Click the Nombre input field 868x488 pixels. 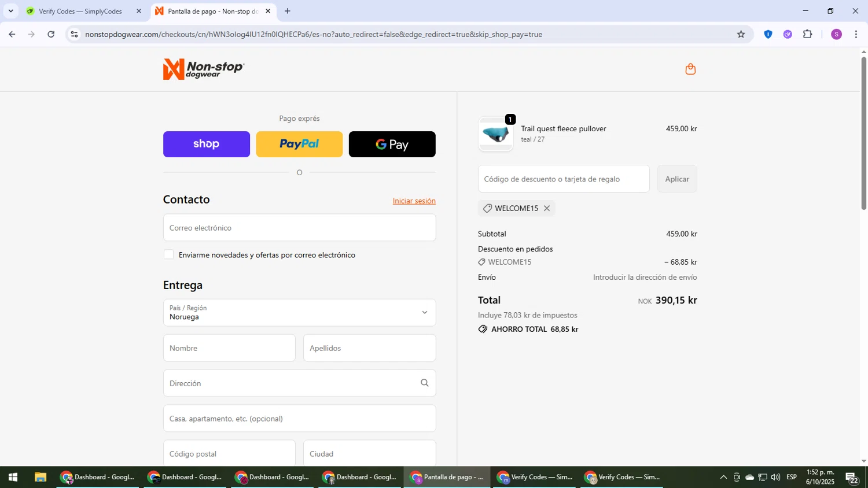coord(229,348)
